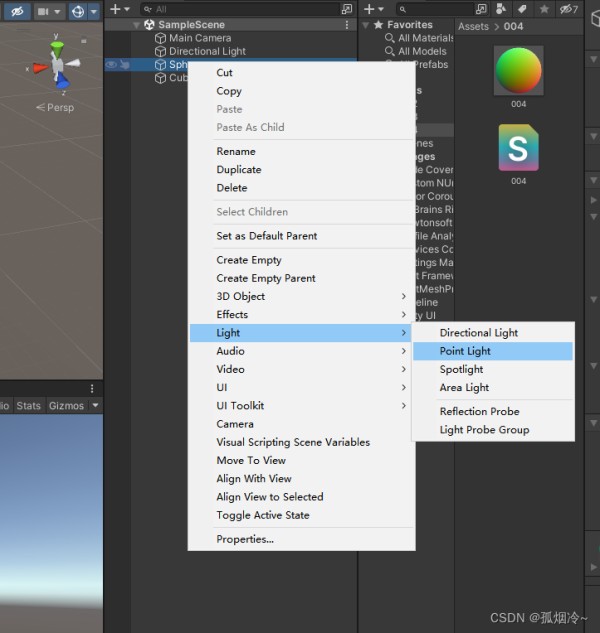Select Directional Light object in Hierarchy
Screen dimensions: 600x633
click(207, 51)
